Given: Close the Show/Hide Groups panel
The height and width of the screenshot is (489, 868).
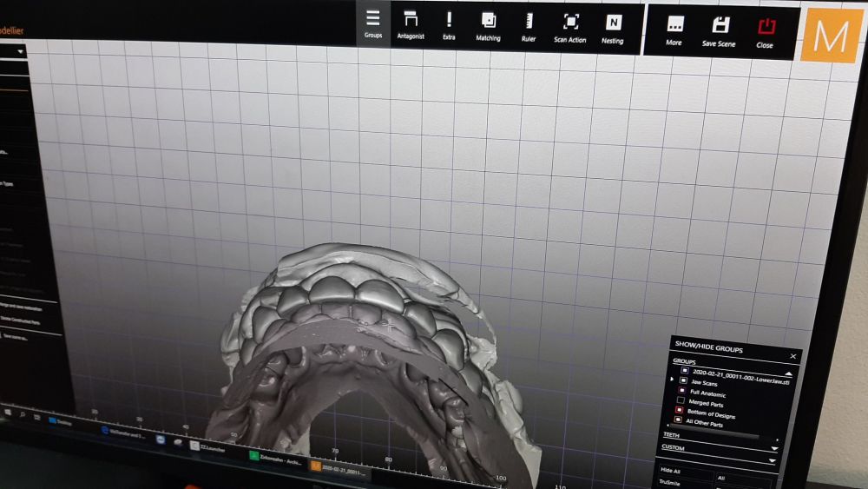Looking at the screenshot, I should pos(792,356).
